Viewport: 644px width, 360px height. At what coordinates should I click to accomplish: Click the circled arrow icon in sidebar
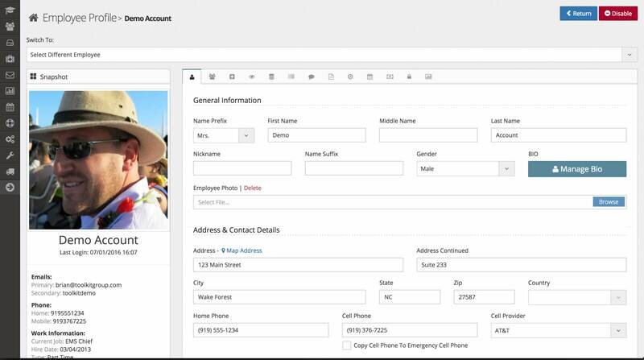pos(10,187)
